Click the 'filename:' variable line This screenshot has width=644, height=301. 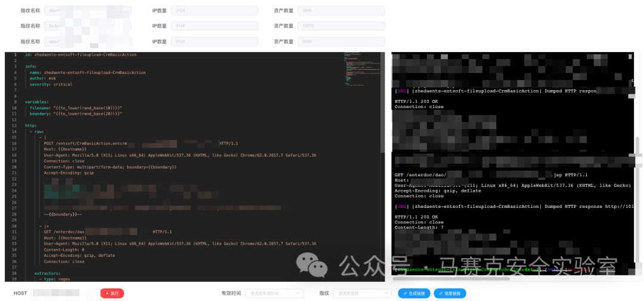76,107
